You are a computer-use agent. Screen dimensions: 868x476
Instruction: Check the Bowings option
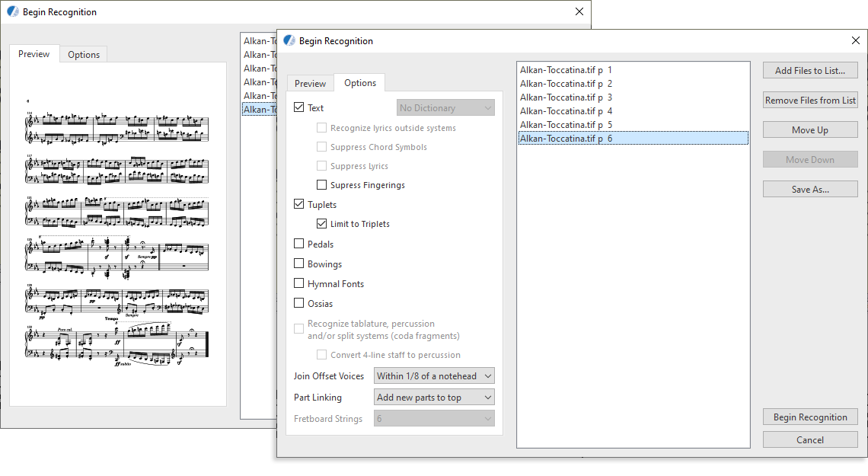299,264
